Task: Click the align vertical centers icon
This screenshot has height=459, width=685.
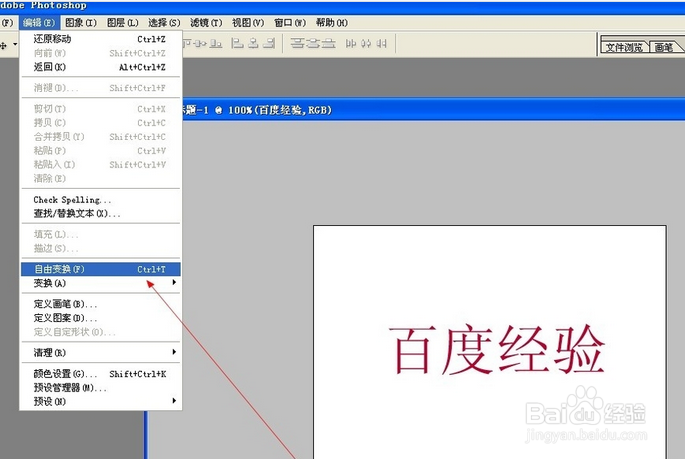Action: 200,43
